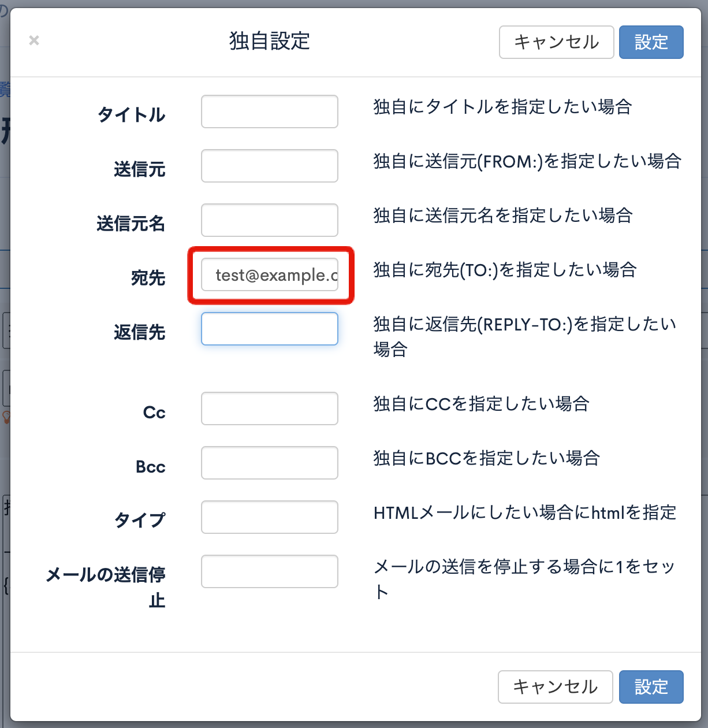Focus the メールの送信停止 input field
708x728 pixels.
point(270,571)
